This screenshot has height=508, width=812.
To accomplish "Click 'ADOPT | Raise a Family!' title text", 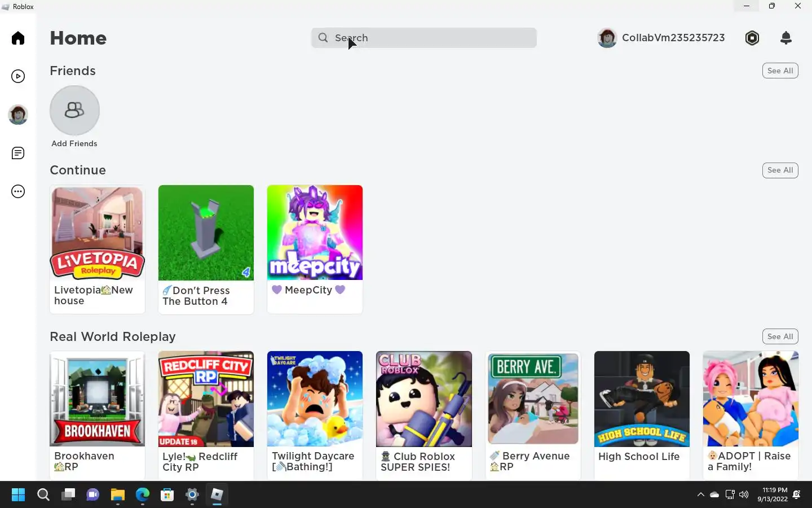I will click(749, 461).
